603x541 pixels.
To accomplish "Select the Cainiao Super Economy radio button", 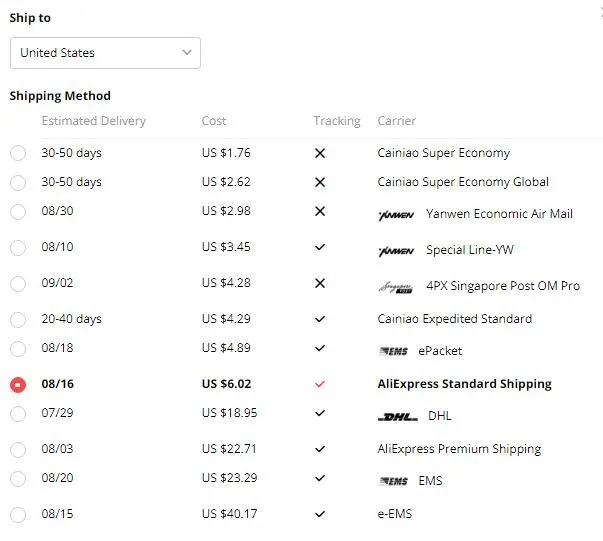I will (x=18, y=154).
